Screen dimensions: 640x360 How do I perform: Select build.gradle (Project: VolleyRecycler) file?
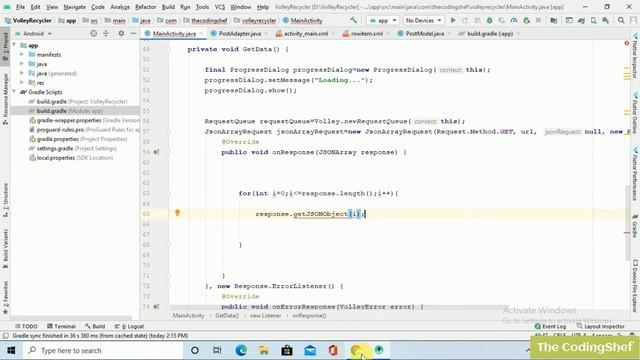78,101
